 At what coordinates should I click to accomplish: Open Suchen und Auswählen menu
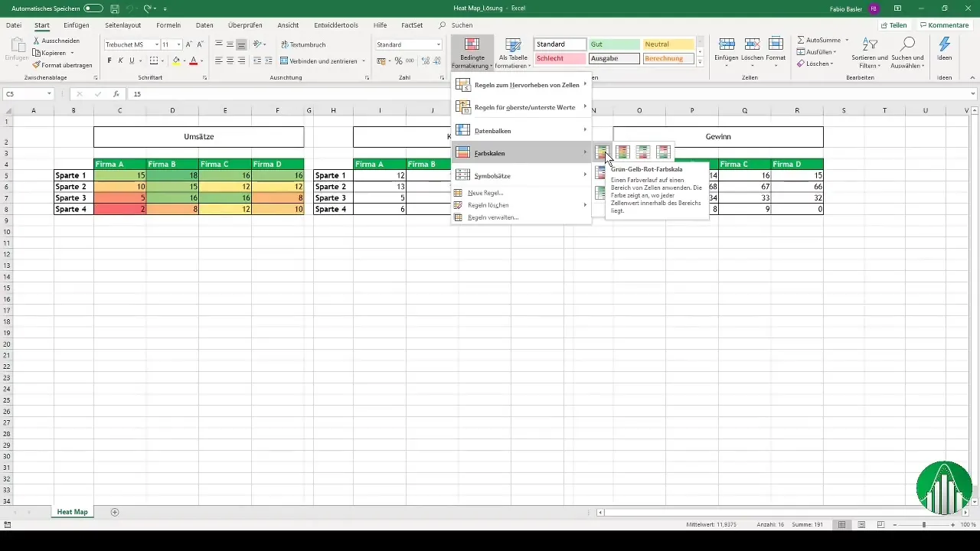(x=908, y=53)
